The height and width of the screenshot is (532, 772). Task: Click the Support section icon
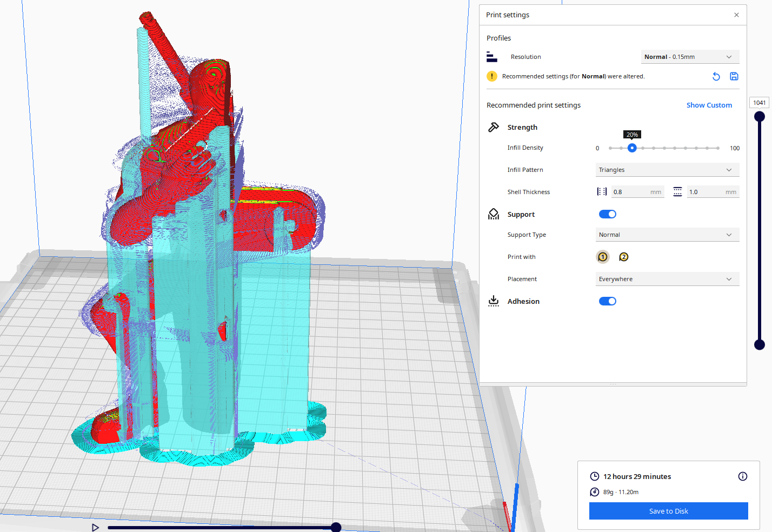(493, 214)
